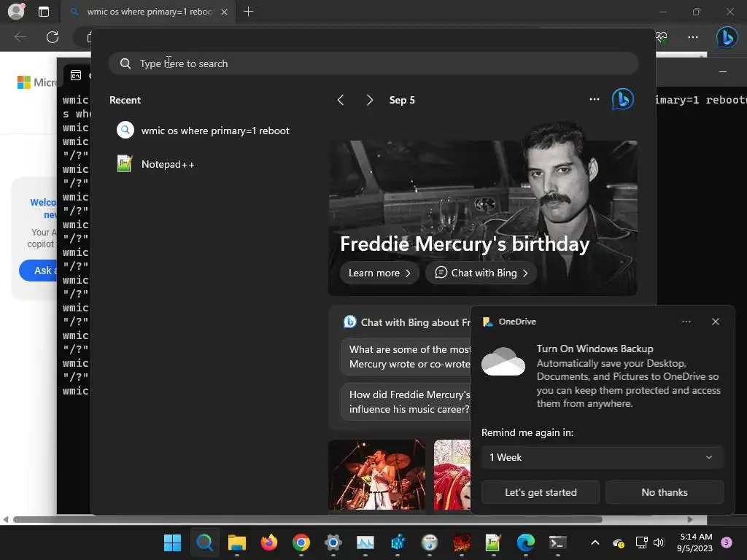Open the clock showing 5:14 AM
The width and height of the screenshot is (747, 560).
[x=694, y=542]
